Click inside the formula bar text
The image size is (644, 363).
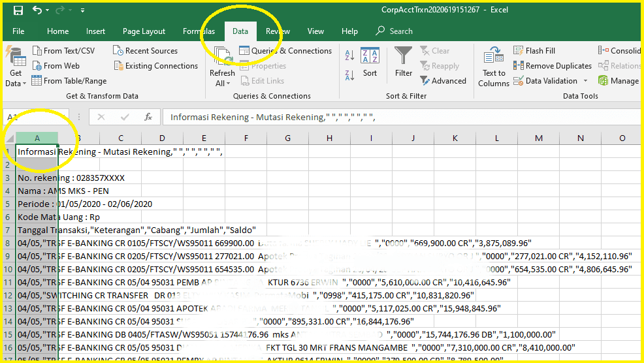click(x=272, y=118)
